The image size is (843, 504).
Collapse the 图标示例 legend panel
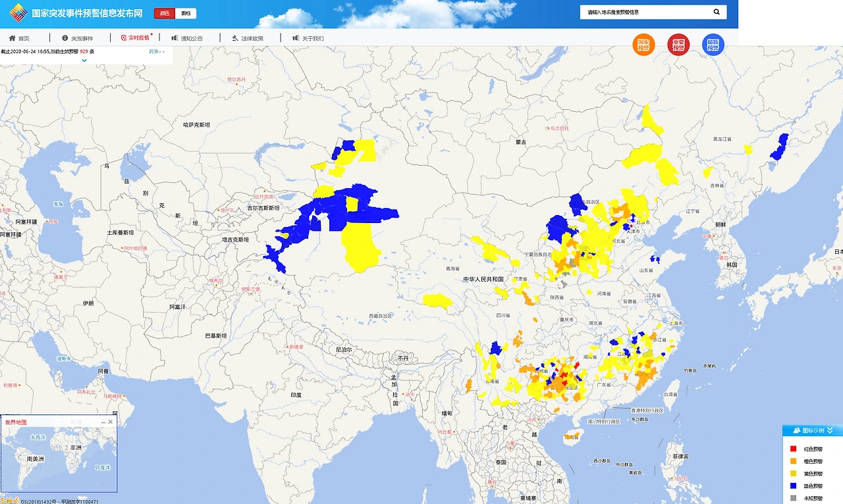830,430
